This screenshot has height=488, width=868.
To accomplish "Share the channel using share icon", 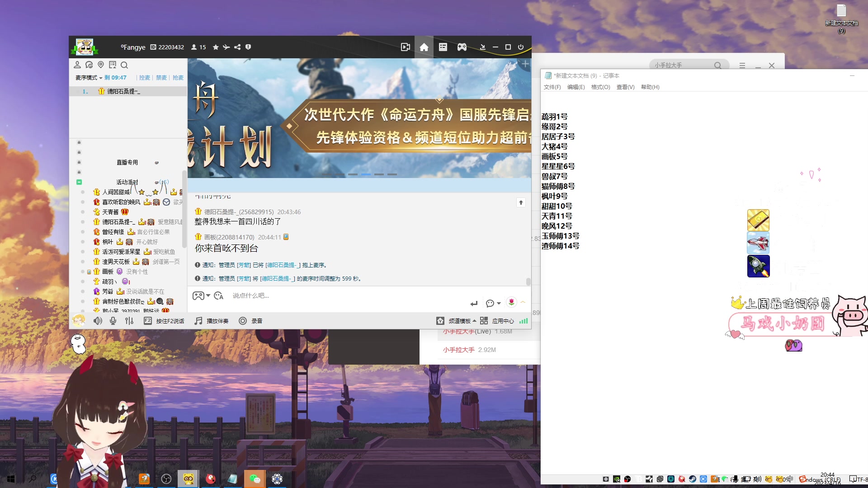I will click(237, 47).
